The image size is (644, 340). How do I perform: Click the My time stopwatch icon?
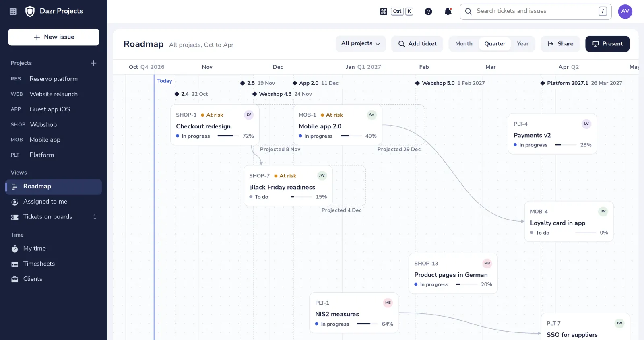point(15,249)
